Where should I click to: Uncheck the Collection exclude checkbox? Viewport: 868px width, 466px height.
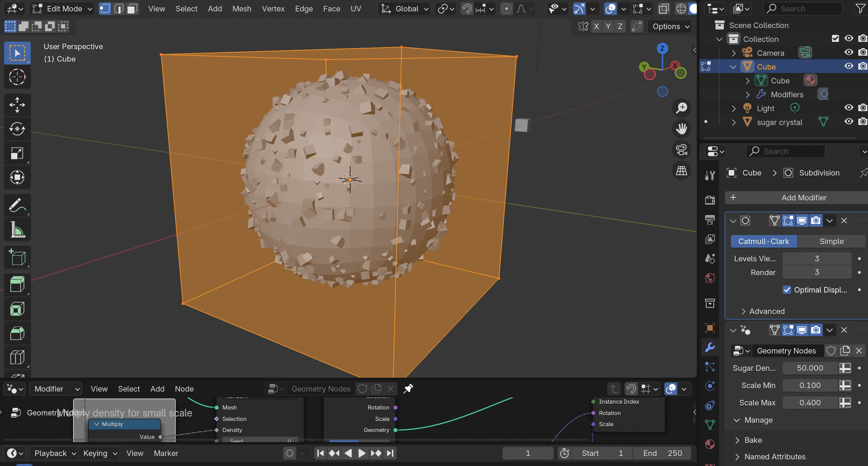[x=835, y=38]
